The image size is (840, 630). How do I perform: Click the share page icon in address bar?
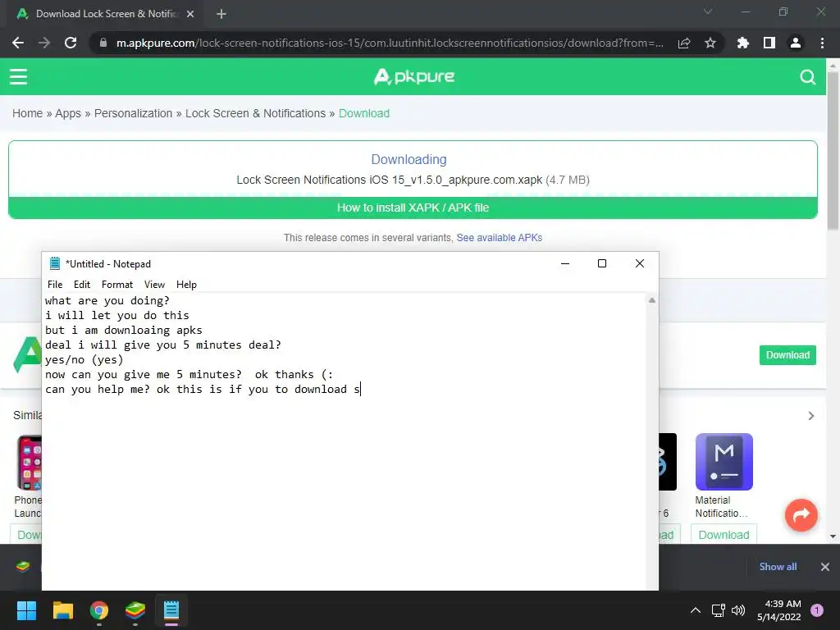click(684, 43)
